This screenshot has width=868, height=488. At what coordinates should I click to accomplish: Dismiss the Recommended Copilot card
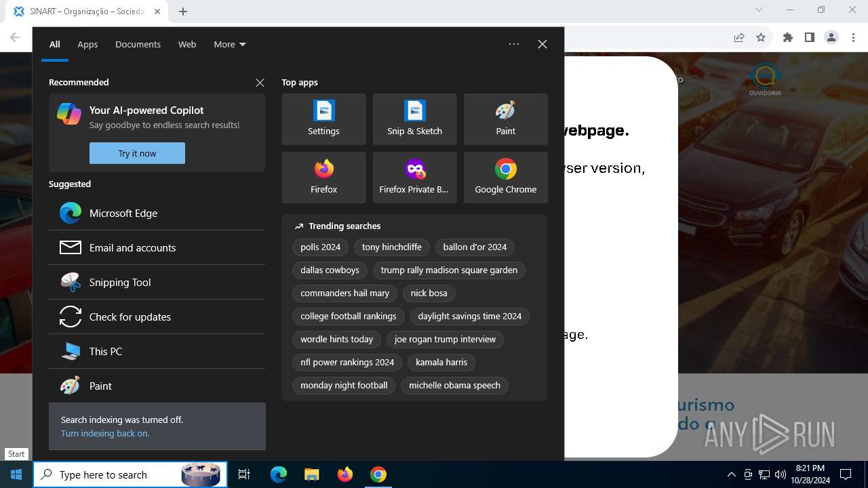click(x=260, y=82)
